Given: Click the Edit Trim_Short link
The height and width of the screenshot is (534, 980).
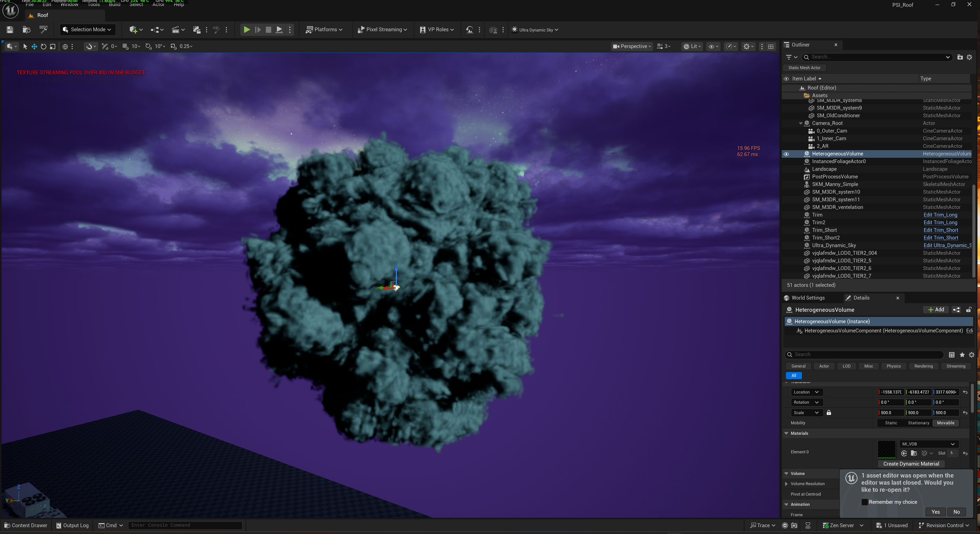Looking at the screenshot, I should (x=940, y=230).
